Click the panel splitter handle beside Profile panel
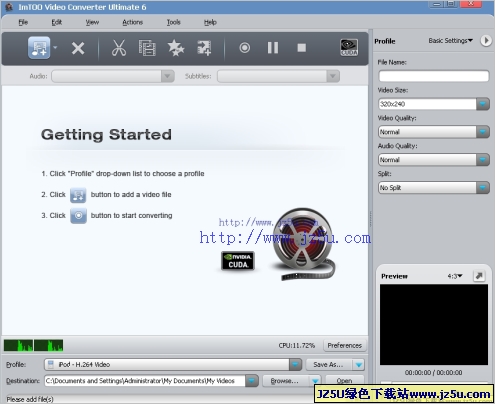 click(x=370, y=218)
